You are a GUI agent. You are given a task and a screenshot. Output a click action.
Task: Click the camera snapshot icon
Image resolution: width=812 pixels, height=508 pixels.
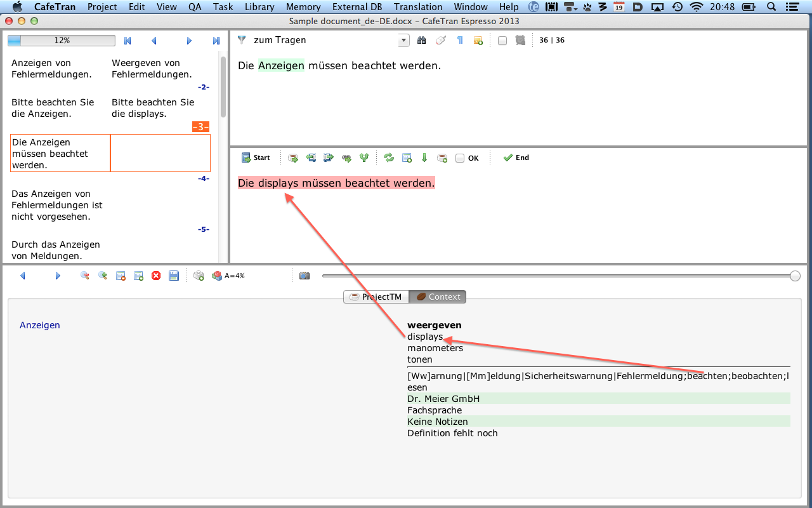304,276
